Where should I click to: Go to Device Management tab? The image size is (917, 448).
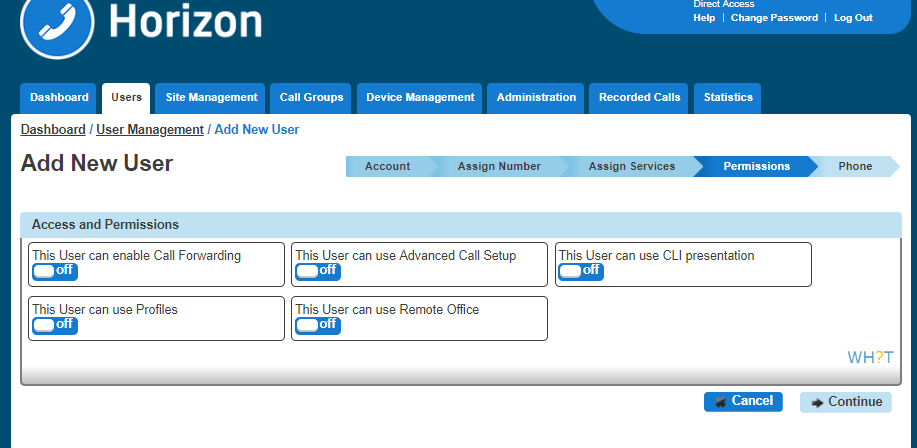click(x=420, y=98)
